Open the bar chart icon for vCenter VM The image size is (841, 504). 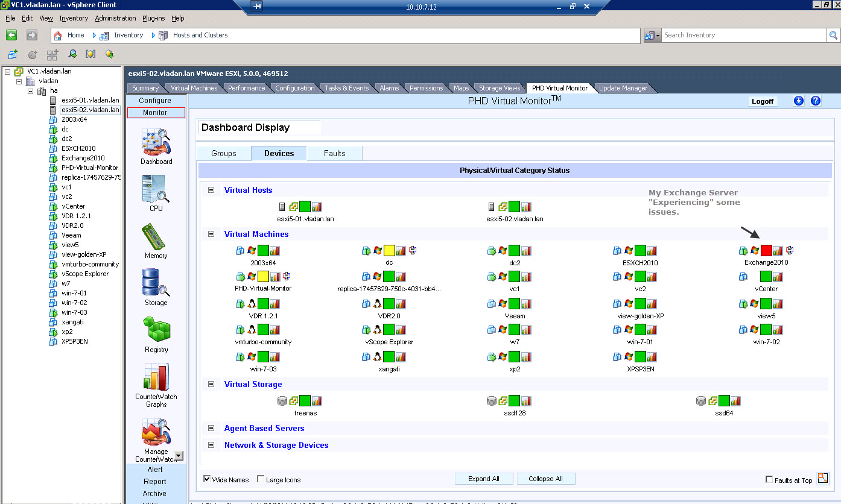(778, 277)
